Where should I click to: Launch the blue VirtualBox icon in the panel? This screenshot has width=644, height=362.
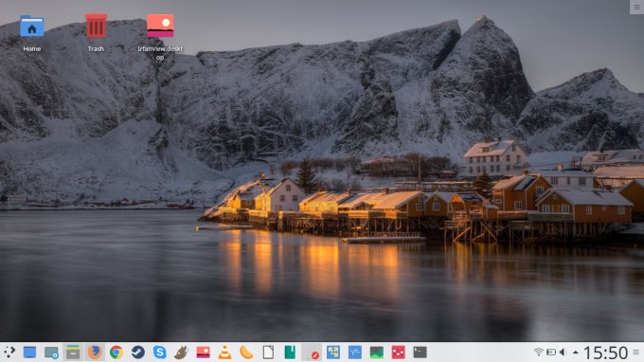[333, 353]
